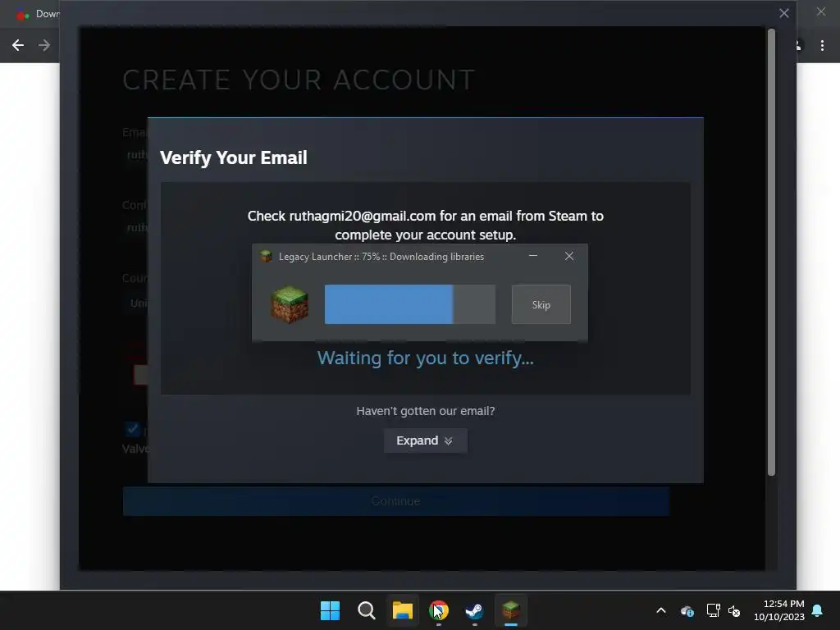Open Windows taskbar search
Image resolution: width=840 pixels, height=630 pixels.
point(367,610)
